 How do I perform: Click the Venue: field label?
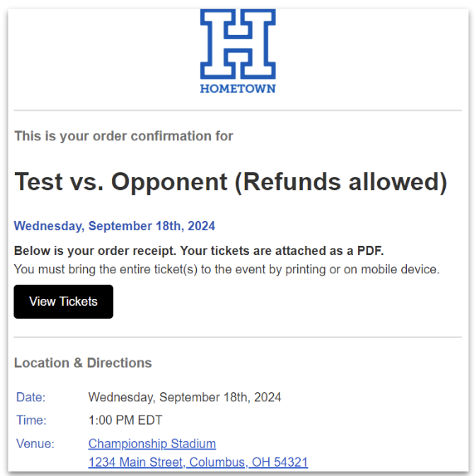tap(35, 444)
